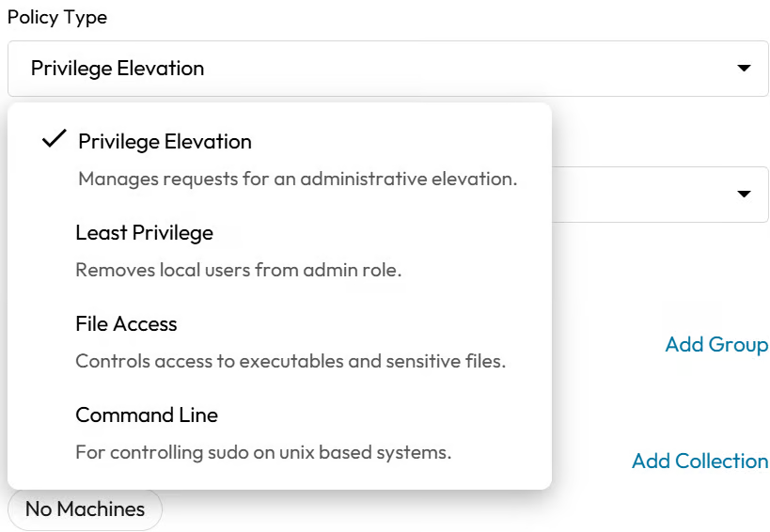
Task: Click the Policy Type dropdown arrow
Action: point(744,69)
